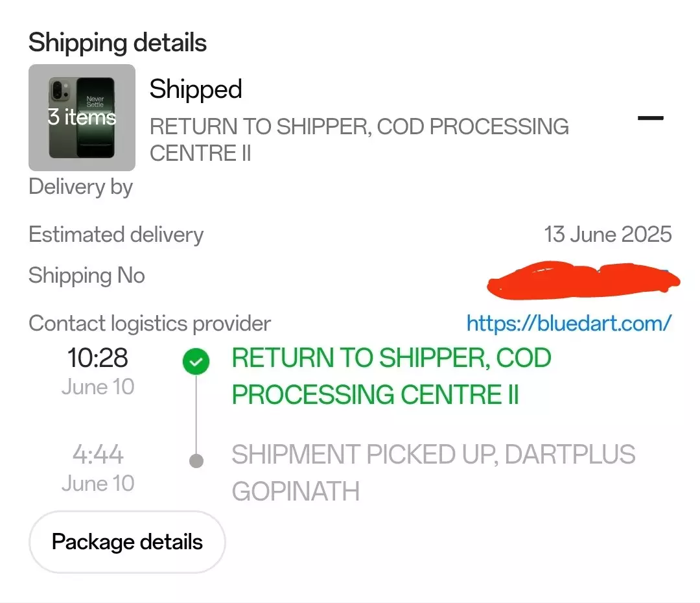Tap the Contact logistics provider label

[x=150, y=323]
